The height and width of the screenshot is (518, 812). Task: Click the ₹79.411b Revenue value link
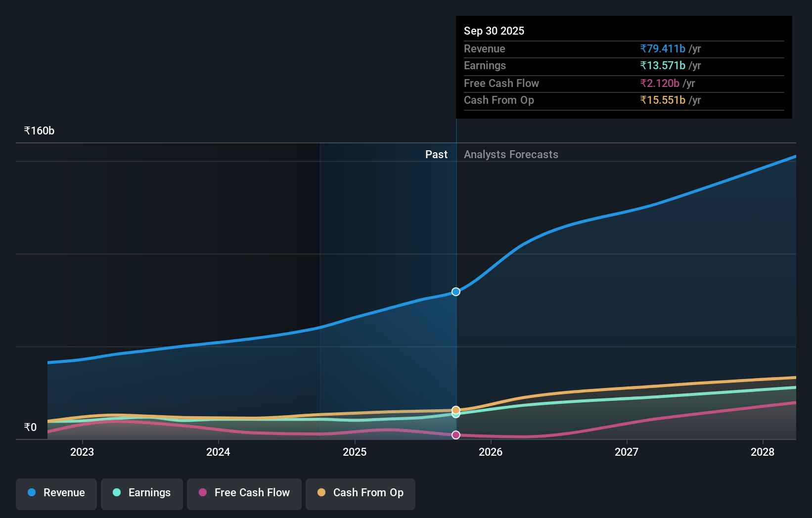pyautogui.click(x=663, y=48)
